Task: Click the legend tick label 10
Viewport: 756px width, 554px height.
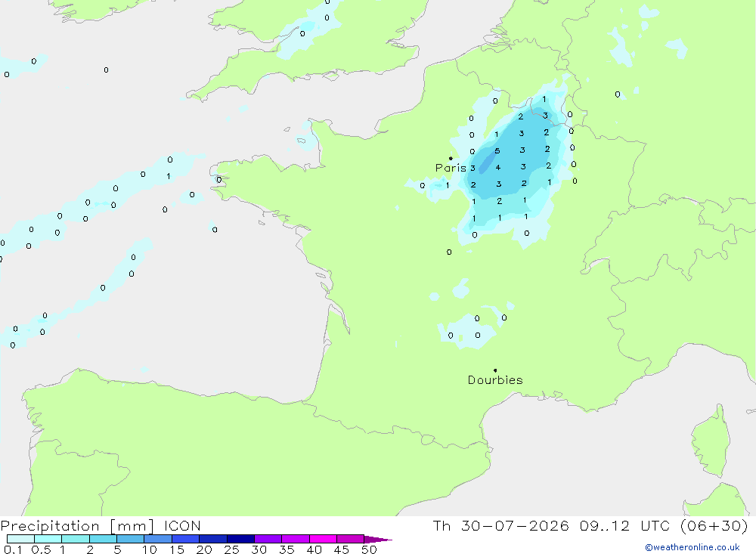Action: click(150, 549)
